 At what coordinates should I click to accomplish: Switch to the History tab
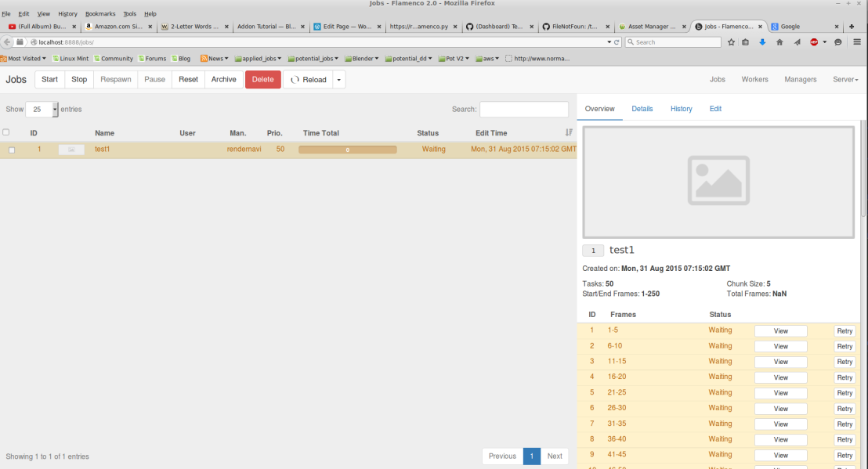[x=681, y=109]
